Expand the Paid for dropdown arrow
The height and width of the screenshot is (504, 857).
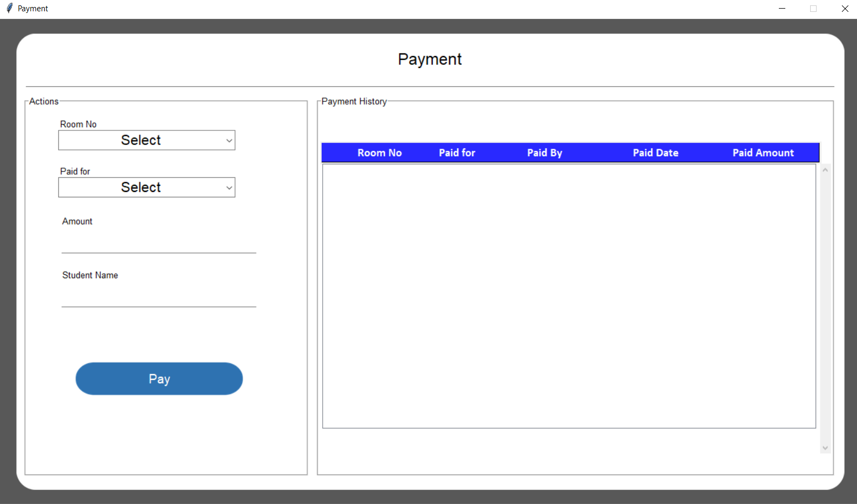click(229, 188)
